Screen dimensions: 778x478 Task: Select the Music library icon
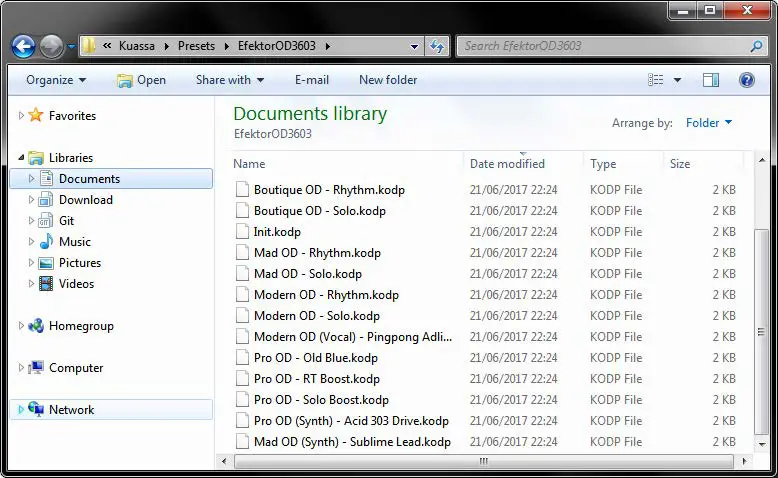(x=46, y=242)
